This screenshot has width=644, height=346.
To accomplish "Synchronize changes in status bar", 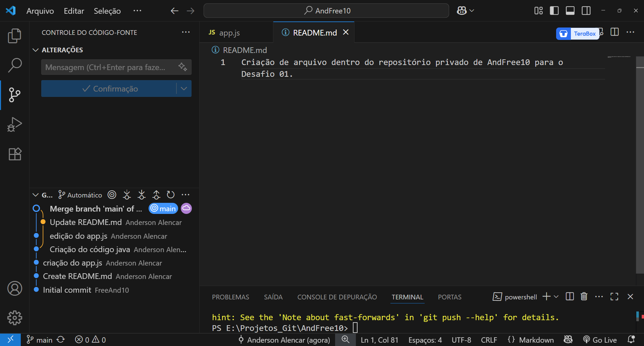I will click(61, 340).
